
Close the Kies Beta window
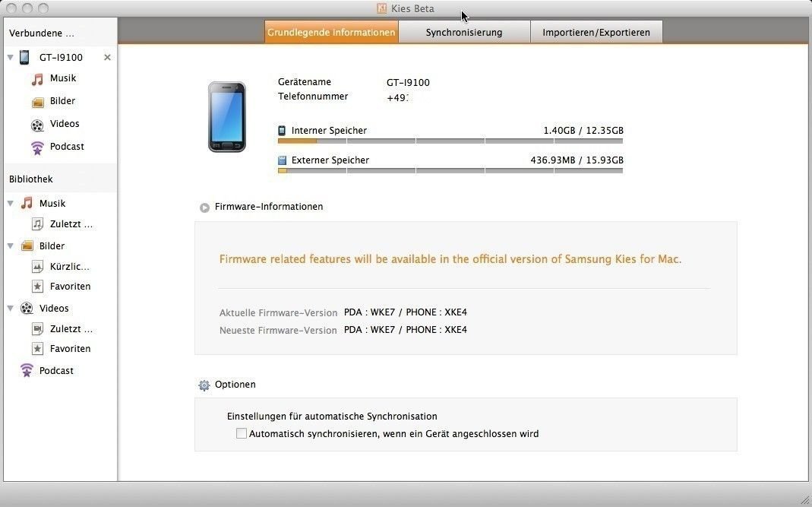(11, 8)
